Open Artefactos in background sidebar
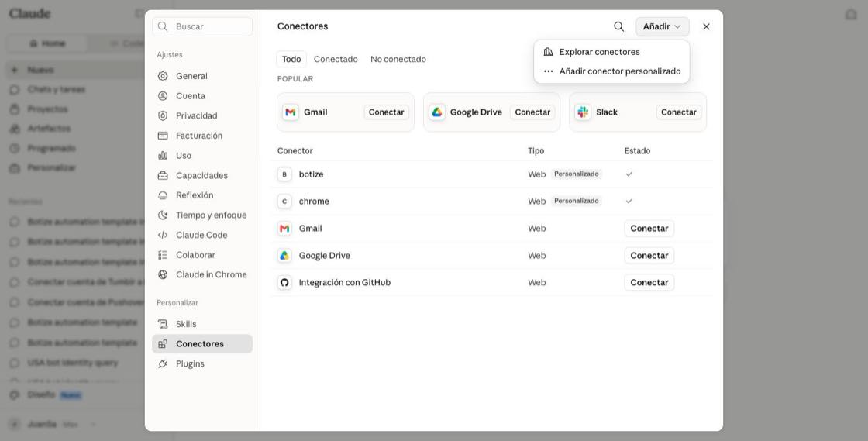868x441 pixels. [50, 129]
